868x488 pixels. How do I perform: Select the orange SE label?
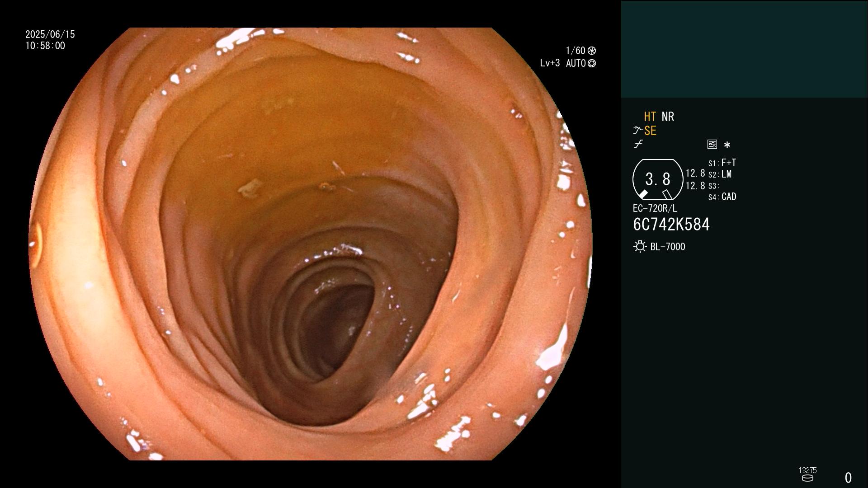coord(650,131)
